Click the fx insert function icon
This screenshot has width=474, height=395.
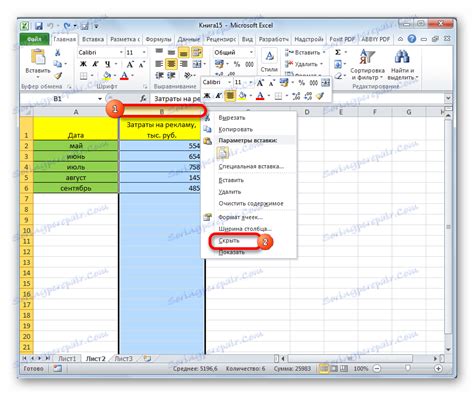click(x=143, y=99)
